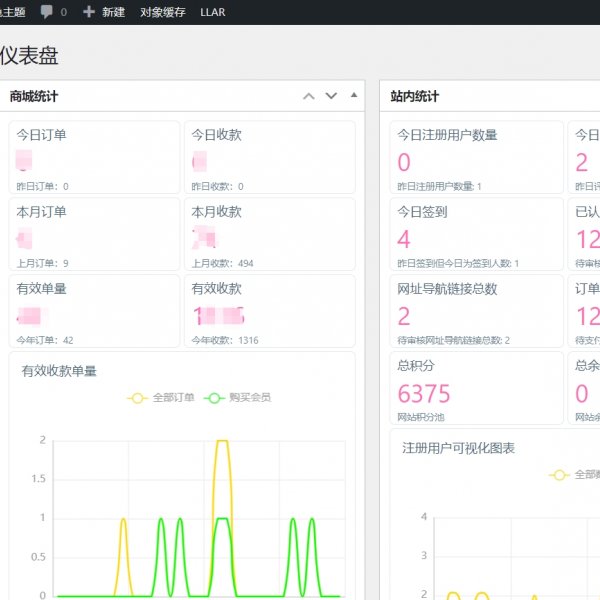
Task: Click the tallest yellow peak in 有效收款单量 chart
Action: [222, 441]
